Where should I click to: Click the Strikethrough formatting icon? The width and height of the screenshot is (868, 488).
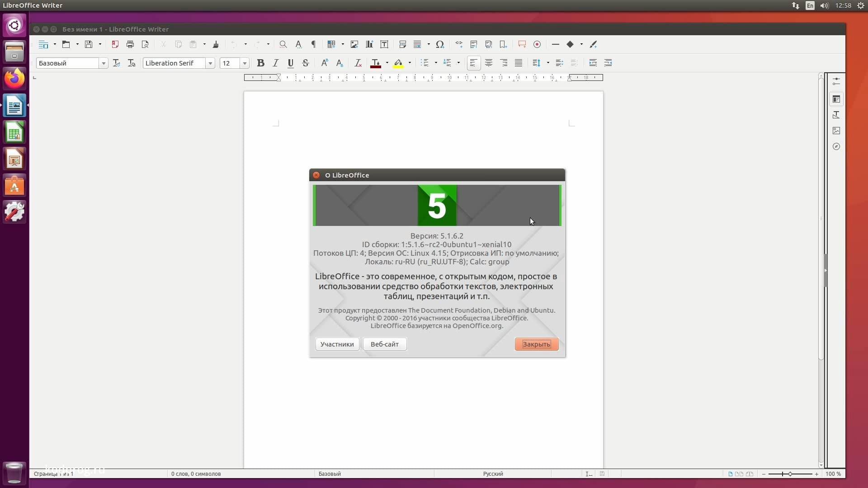[306, 63]
